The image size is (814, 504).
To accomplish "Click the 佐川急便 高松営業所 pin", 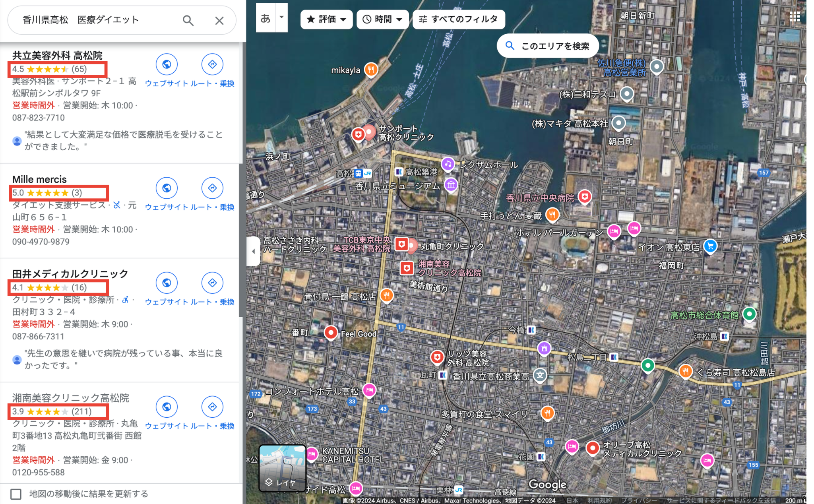I will tap(657, 66).
